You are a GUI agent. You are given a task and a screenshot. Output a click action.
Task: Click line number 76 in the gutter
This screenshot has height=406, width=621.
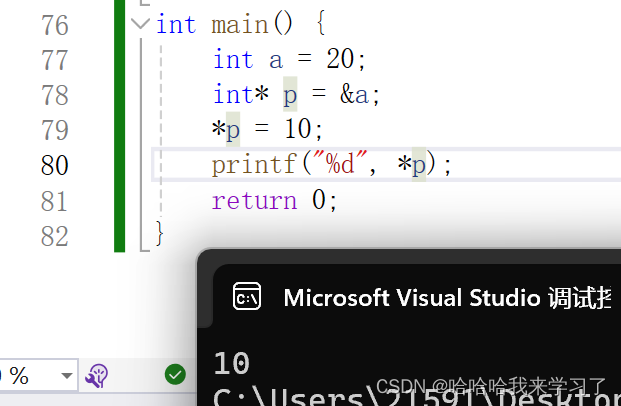[55, 25]
